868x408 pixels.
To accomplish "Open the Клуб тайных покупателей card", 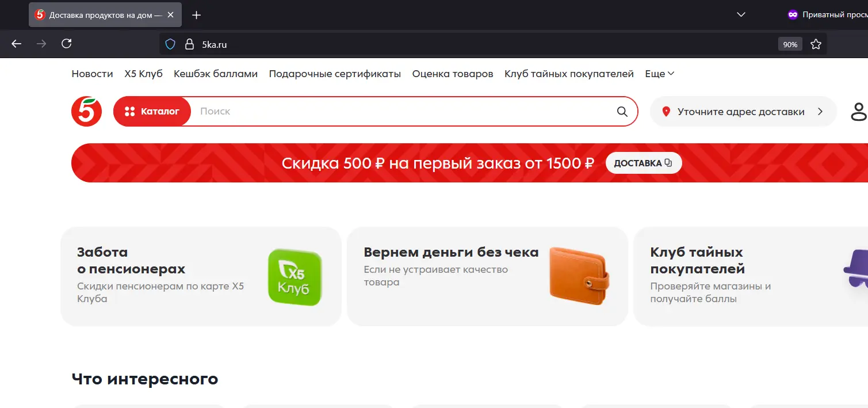I will pos(751,276).
